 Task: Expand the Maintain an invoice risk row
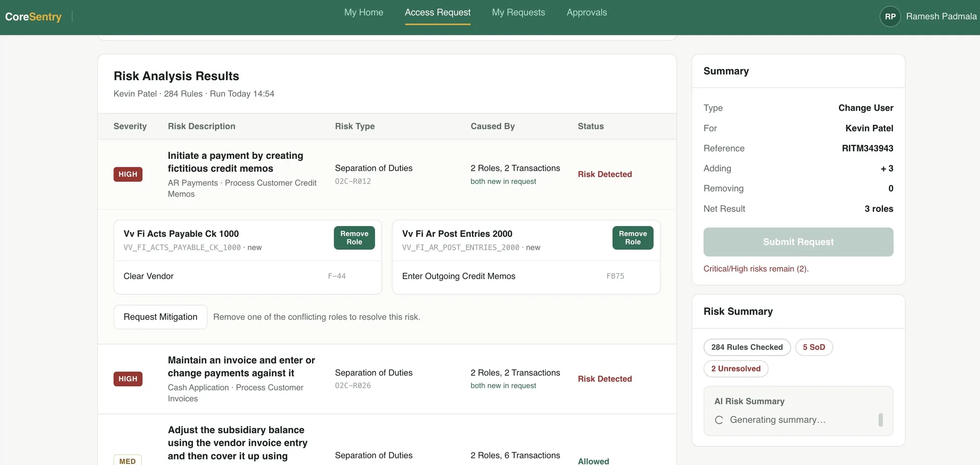(x=387, y=379)
